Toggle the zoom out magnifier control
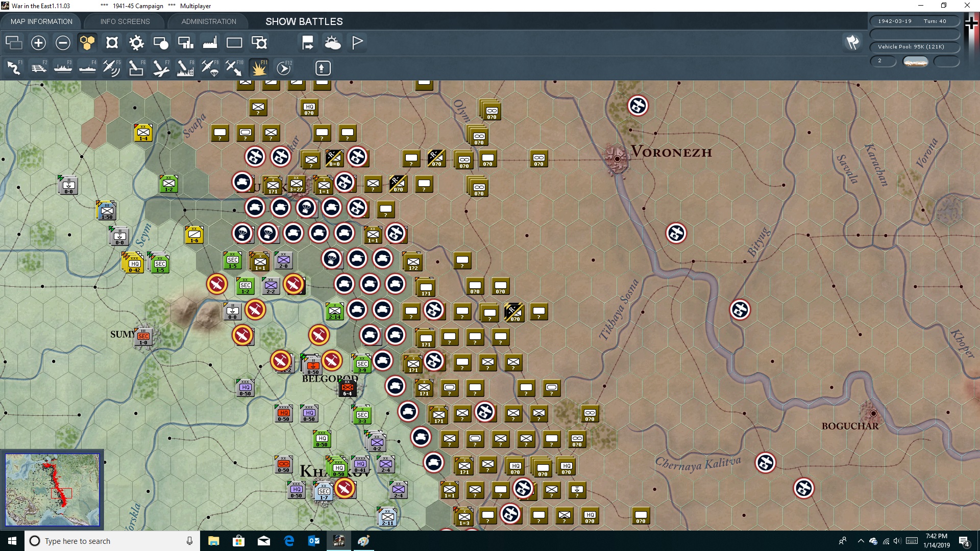 [63, 43]
